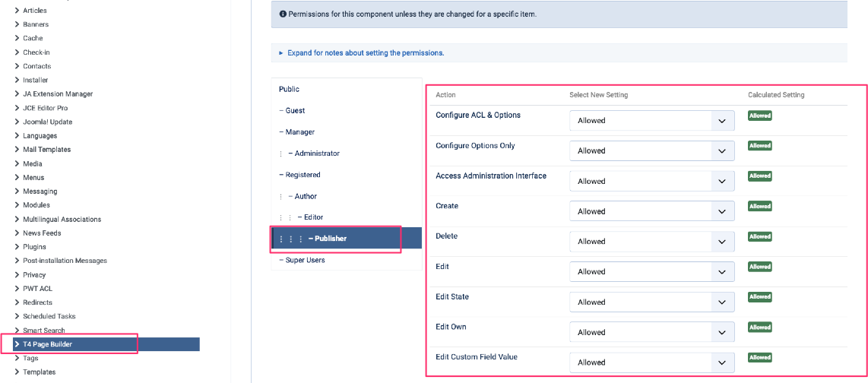This screenshot has width=868, height=383.
Task: Open the Public group permissions
Action: (290, 90)
